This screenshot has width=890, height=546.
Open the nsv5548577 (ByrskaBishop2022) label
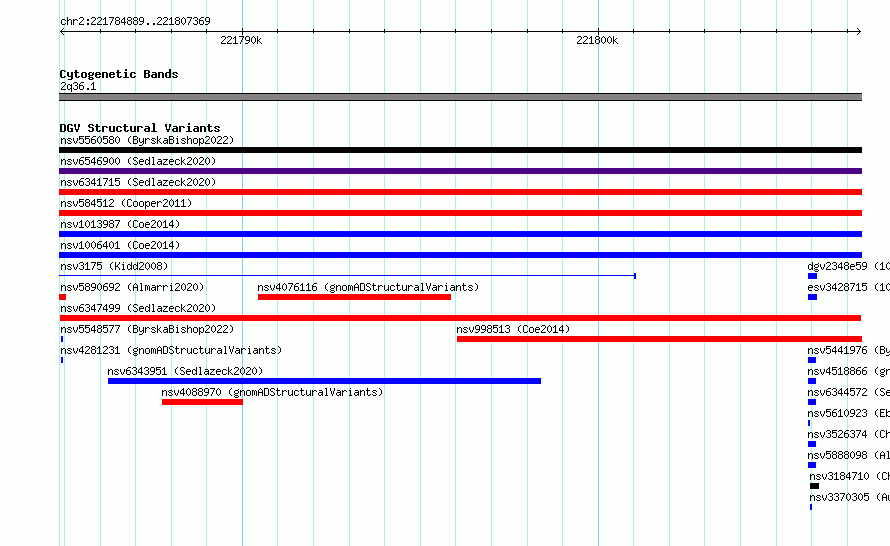tap(147, 329)
